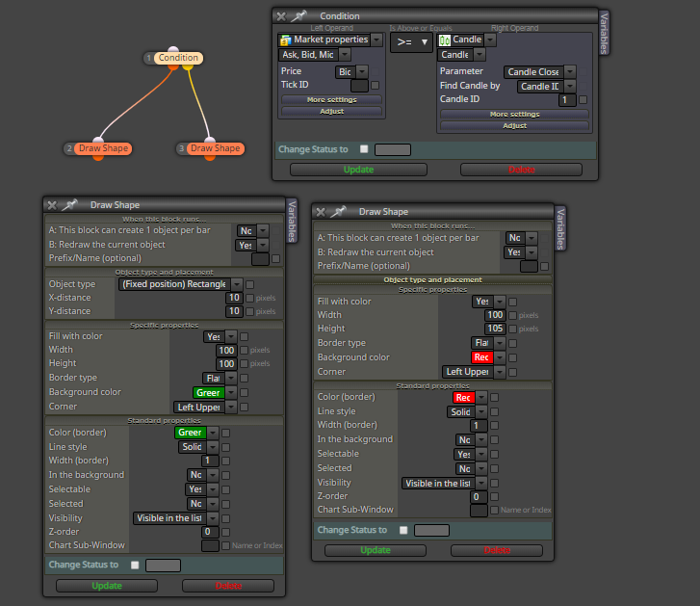Pin the left Draw Shape panel
This screenshot has width=700, height=606.
click(69, 205)
